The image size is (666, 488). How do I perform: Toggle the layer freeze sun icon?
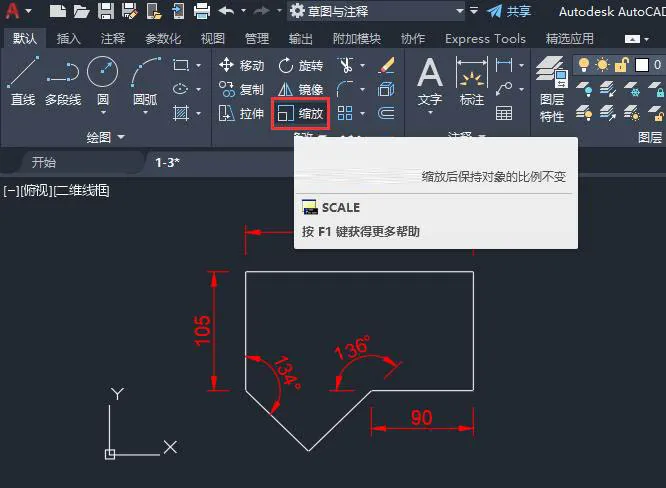coord(602,65)
